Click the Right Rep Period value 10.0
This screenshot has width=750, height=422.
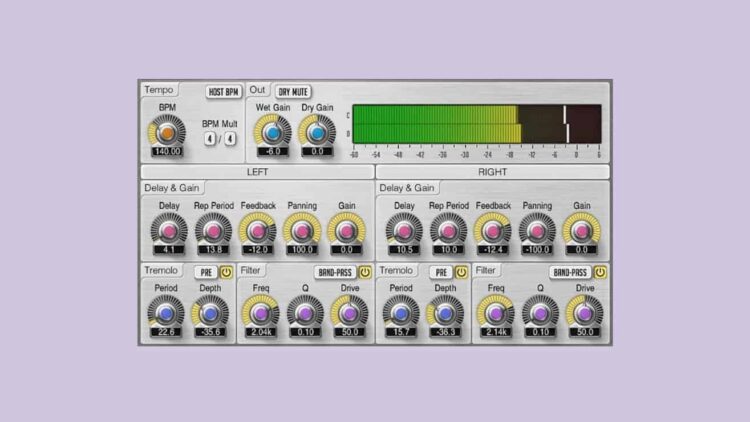pyautogui.click(x=448, y=250)
